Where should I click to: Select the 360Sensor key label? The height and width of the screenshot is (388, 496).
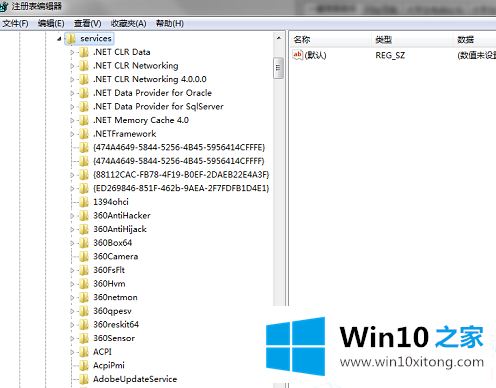[x=114, y=338]
